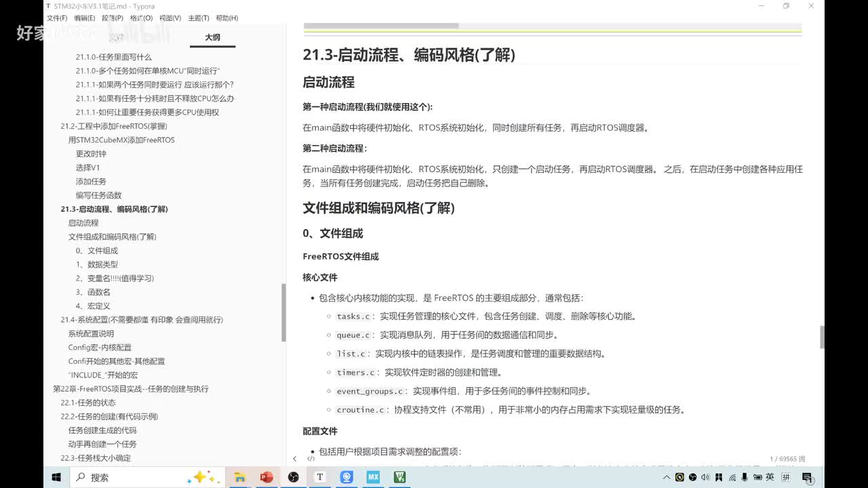Jump to 21.1.0-任务里面写什么 in outline
This screenshot has width=868, height=488.
[113, 57]
